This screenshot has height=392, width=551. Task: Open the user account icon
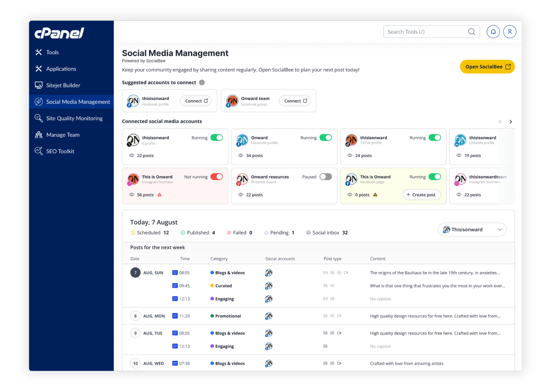coord(510,32)
